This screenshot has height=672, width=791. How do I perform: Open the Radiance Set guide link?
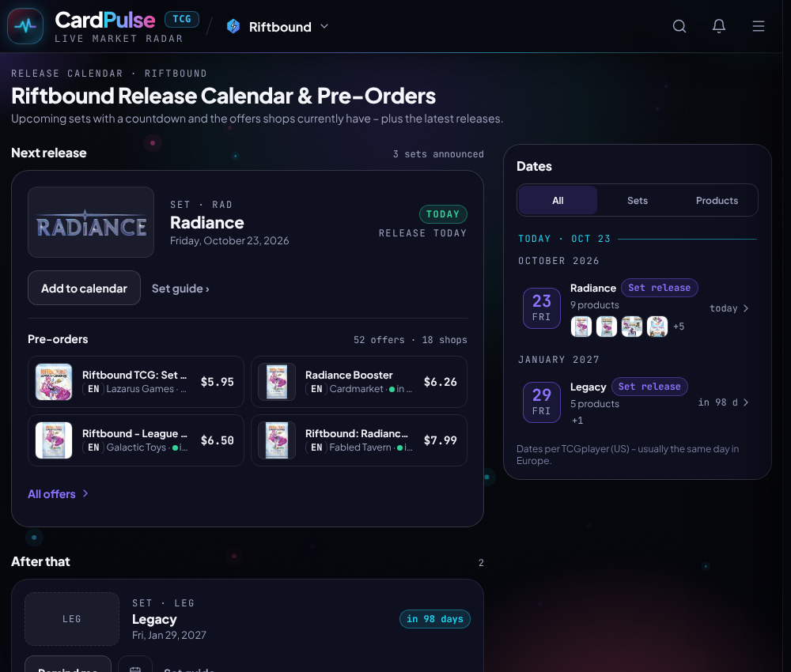(180, 289)
